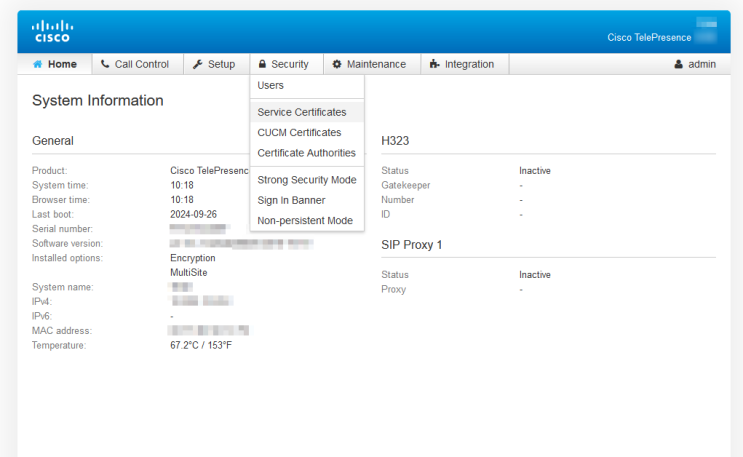Open Sign In Banner entry

point(307,200)
